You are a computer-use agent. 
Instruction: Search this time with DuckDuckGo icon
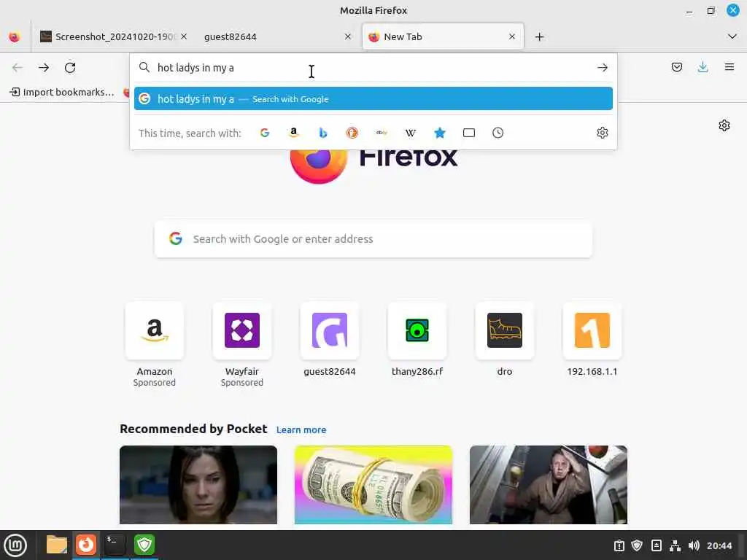pyautogui.click(x=352, y=133)
